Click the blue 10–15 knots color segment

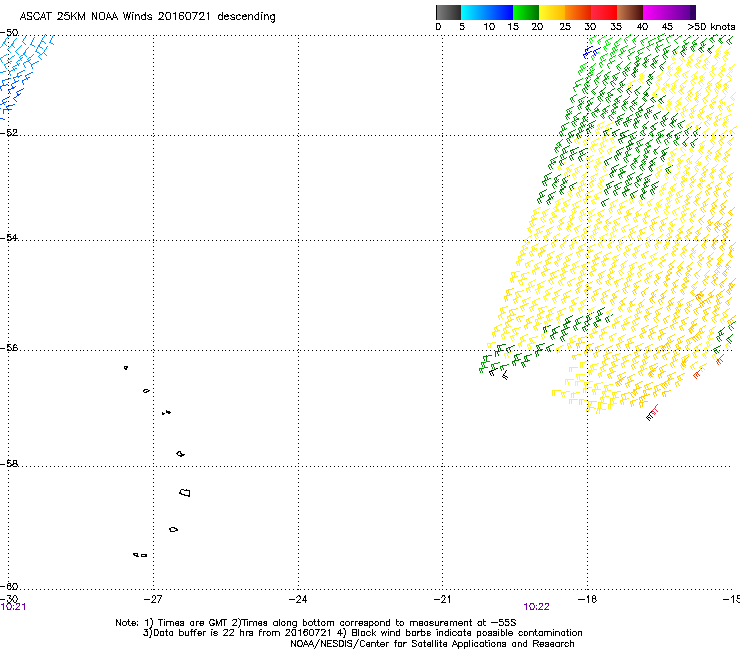pyautogui.click(x=500, y=12)
